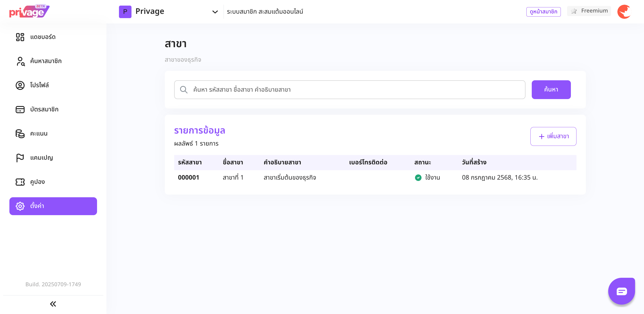The image size is (644, 314).
Task: Open the ดูหน้าสมาชิก member page button
Action: pos(543,12)
